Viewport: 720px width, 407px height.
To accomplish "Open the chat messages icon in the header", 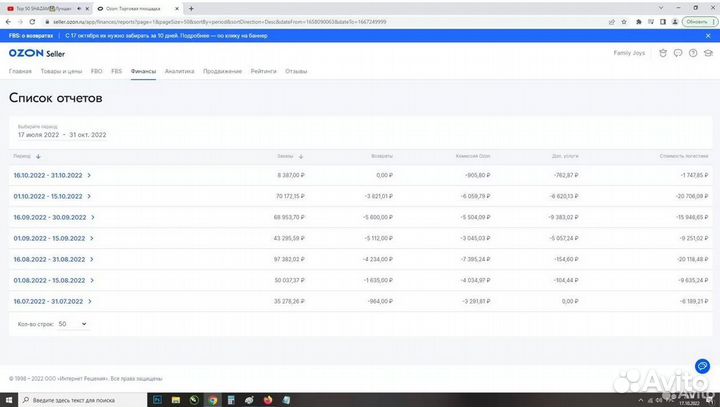I will pyautogui.click(x=678, y=53).
